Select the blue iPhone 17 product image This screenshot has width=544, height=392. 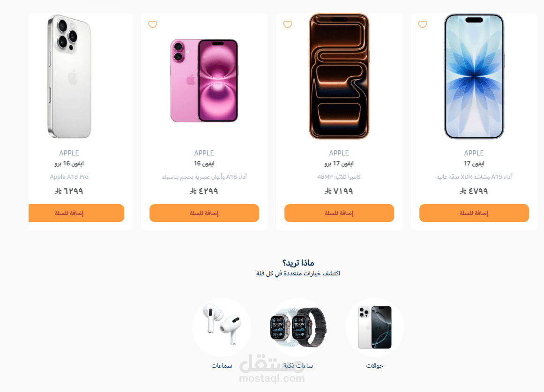(474, 76)
